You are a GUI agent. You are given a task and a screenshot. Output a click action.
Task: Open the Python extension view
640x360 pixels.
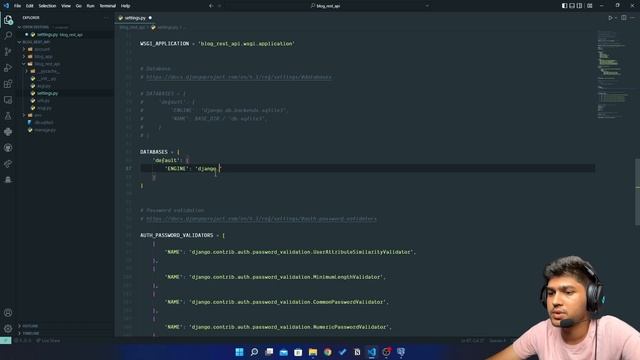[8, 132]
